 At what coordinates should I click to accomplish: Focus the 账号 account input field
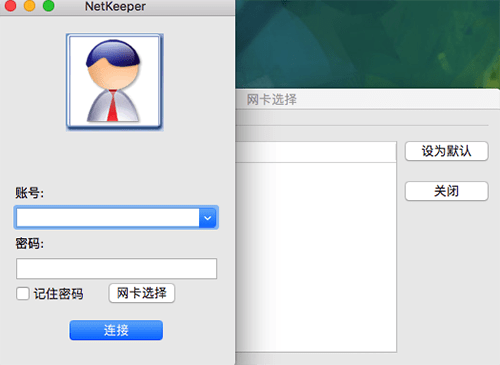pos(108,218)
